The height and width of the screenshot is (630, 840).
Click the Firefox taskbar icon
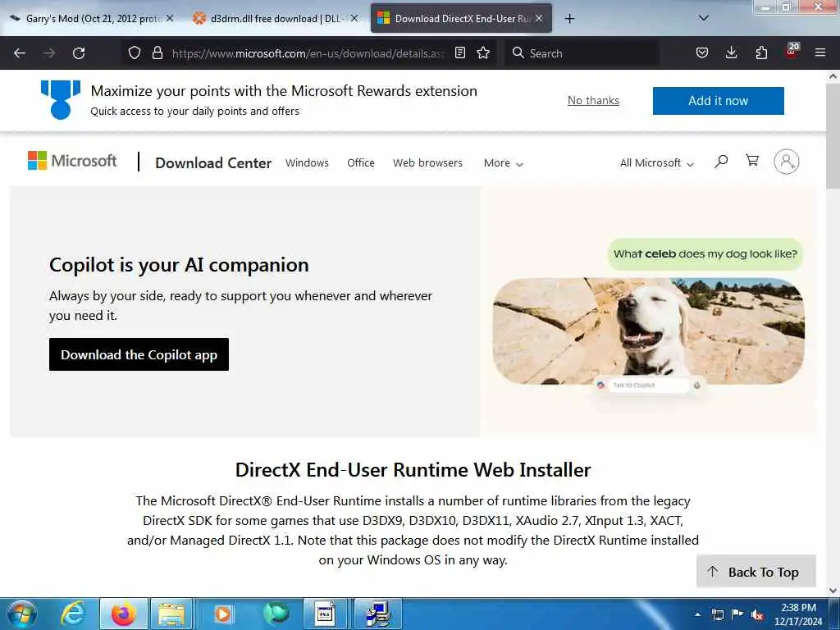coord(123,614)
